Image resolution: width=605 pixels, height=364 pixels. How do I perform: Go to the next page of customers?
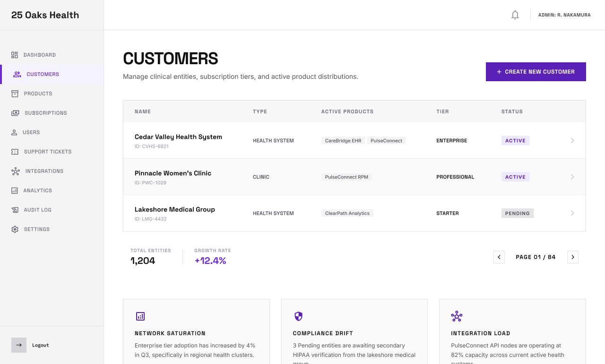click(x=572, y=257)
